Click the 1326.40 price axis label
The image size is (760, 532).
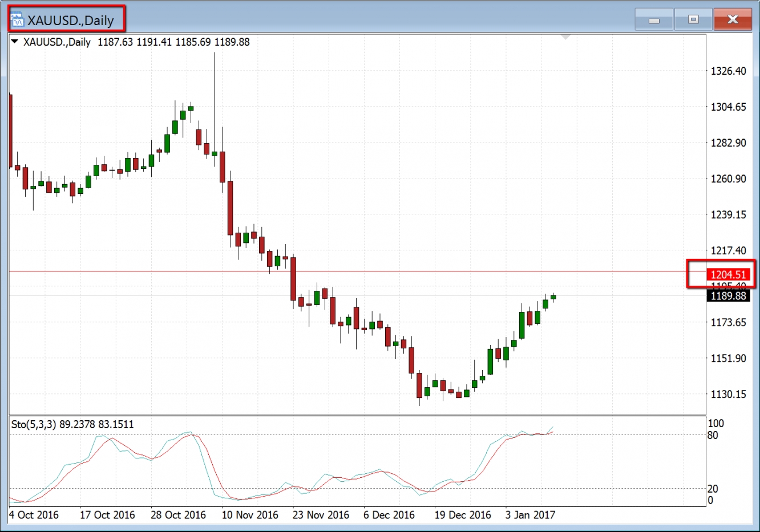(728, 71)
